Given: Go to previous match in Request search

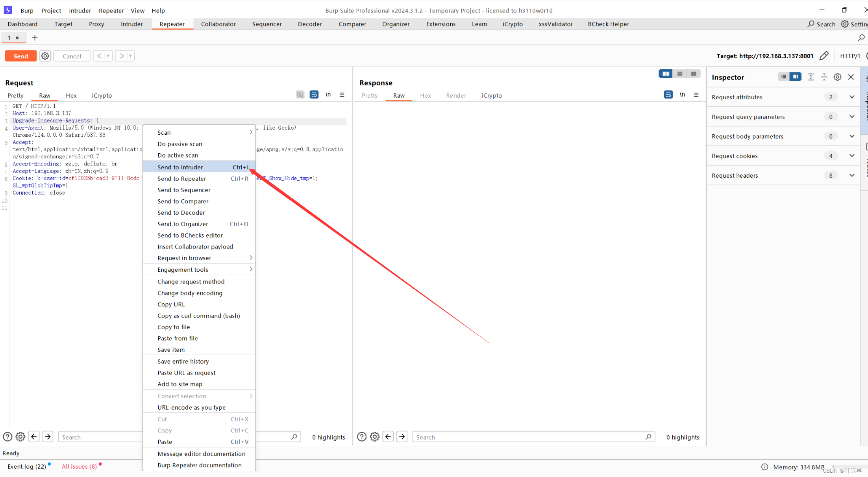Looking at the screenshot, I should click(x=34, y=436).
